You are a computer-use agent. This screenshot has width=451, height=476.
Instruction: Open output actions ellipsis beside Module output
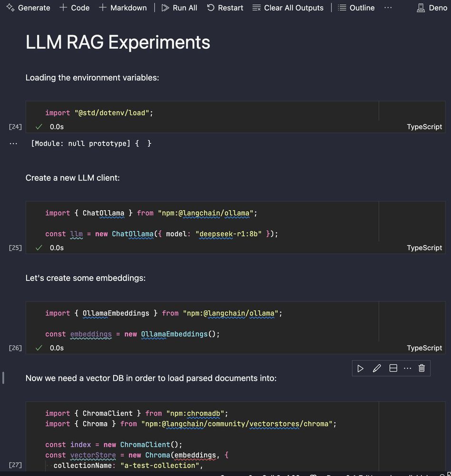pos(13,144)
